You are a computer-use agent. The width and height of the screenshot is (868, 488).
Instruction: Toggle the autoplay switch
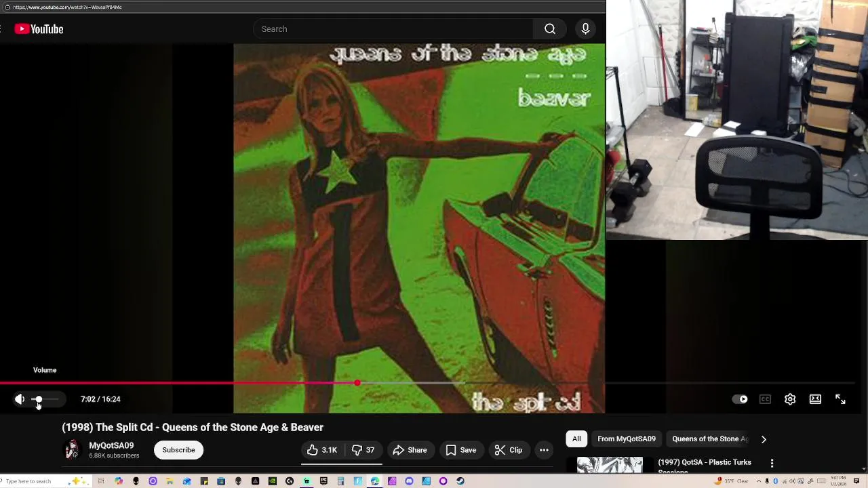[740, 399]
